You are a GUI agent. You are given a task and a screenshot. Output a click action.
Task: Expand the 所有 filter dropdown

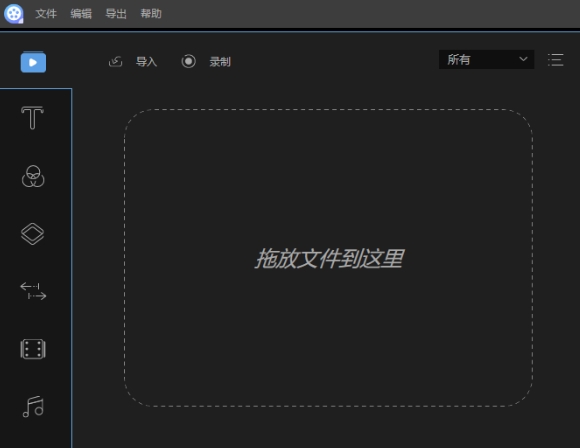click(486, 60)
